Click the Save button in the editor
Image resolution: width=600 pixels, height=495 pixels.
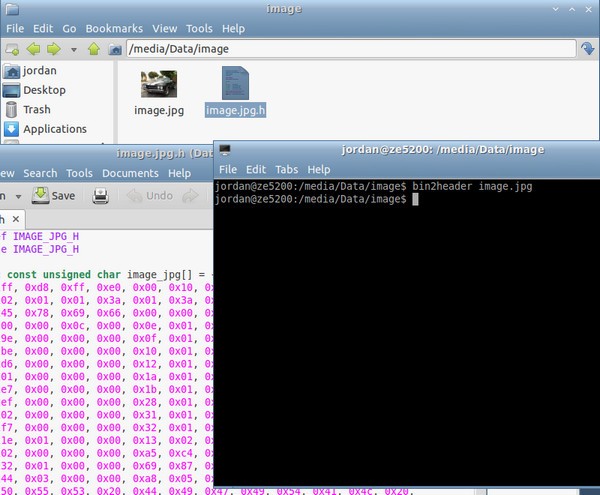tap(54, 196)
